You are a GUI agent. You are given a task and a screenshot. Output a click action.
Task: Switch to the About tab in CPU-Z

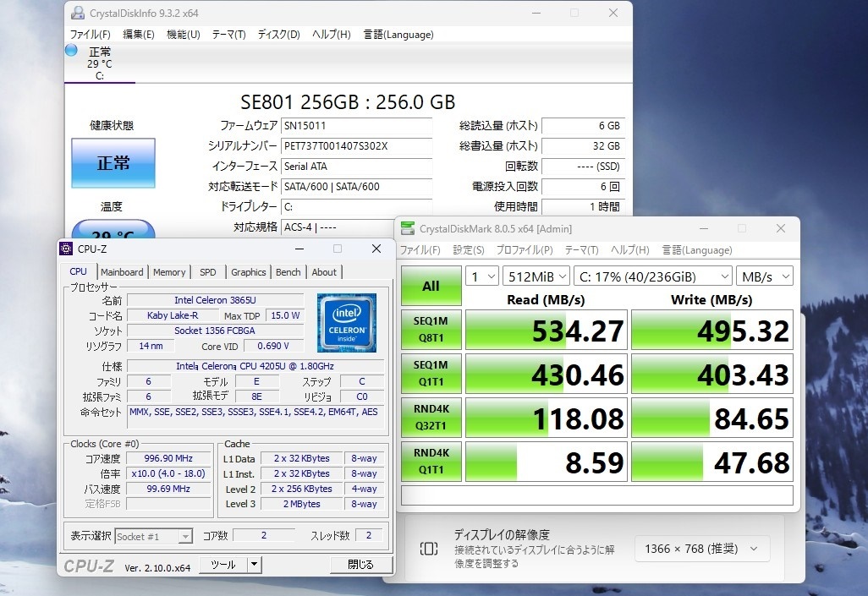(324, 272)
